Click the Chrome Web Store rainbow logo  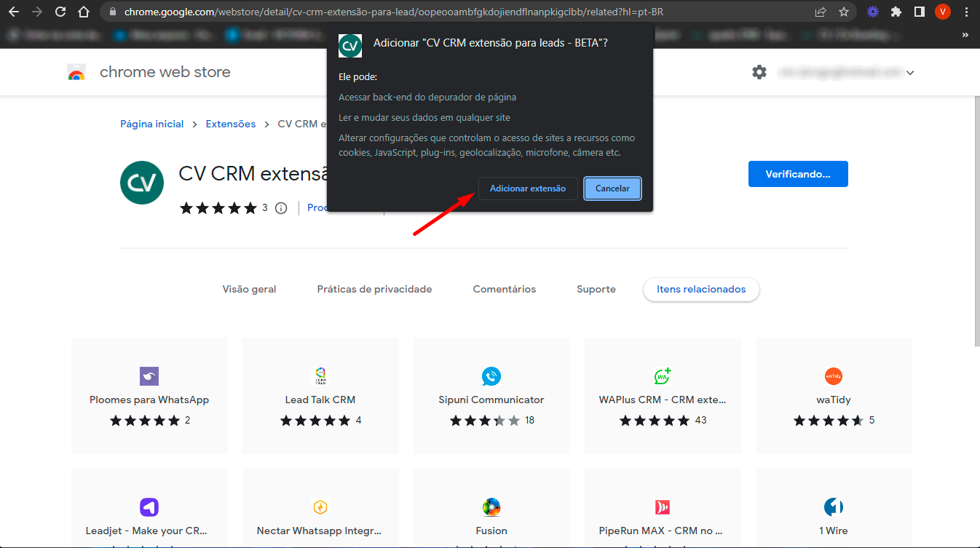76,72
